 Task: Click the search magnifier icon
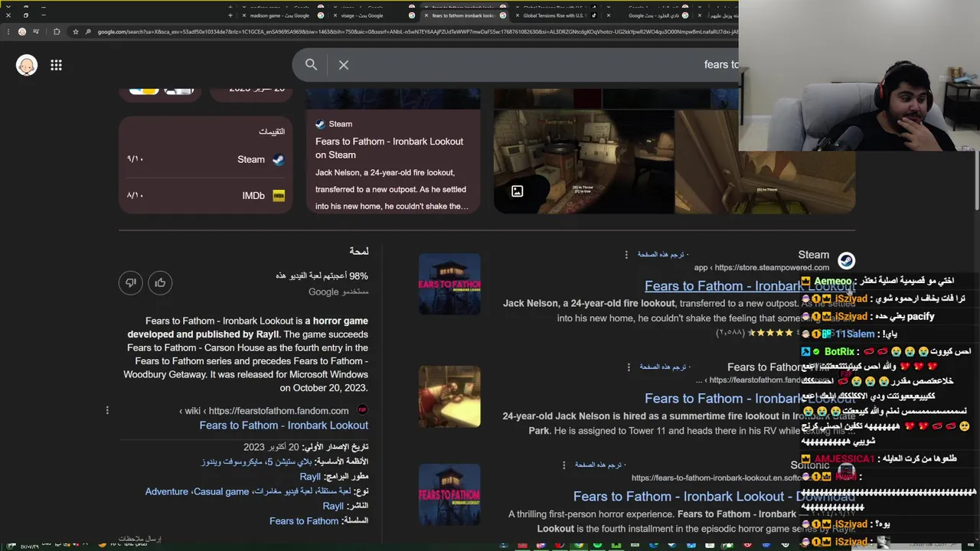[311, 65]
